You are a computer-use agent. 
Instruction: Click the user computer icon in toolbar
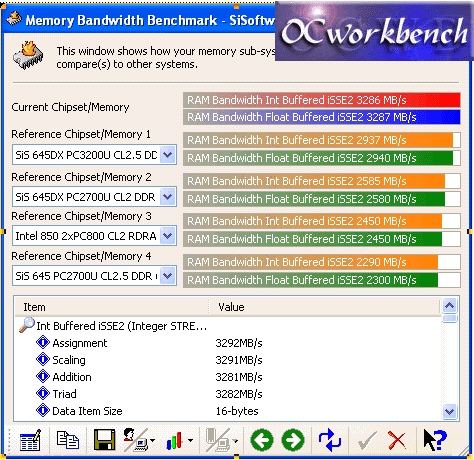[x=136, y=440]
